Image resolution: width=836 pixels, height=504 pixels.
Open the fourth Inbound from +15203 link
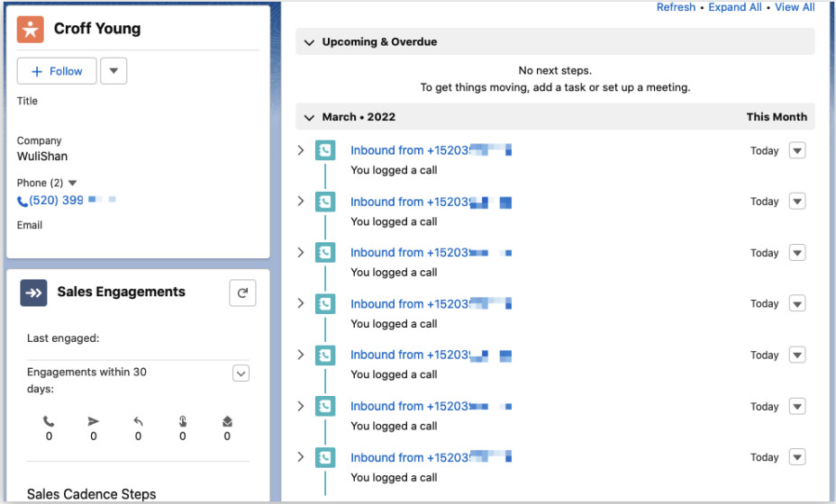click(x=431, y=303)
